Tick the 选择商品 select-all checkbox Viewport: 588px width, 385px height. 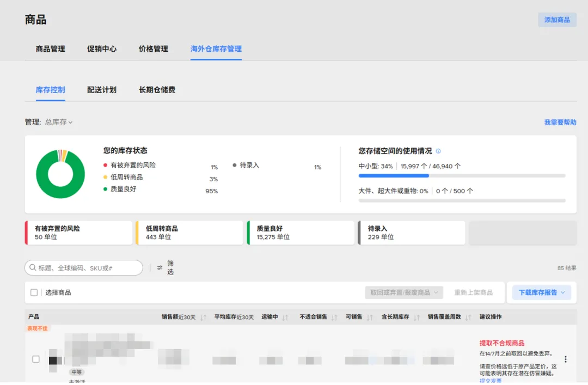coord(34,292)
